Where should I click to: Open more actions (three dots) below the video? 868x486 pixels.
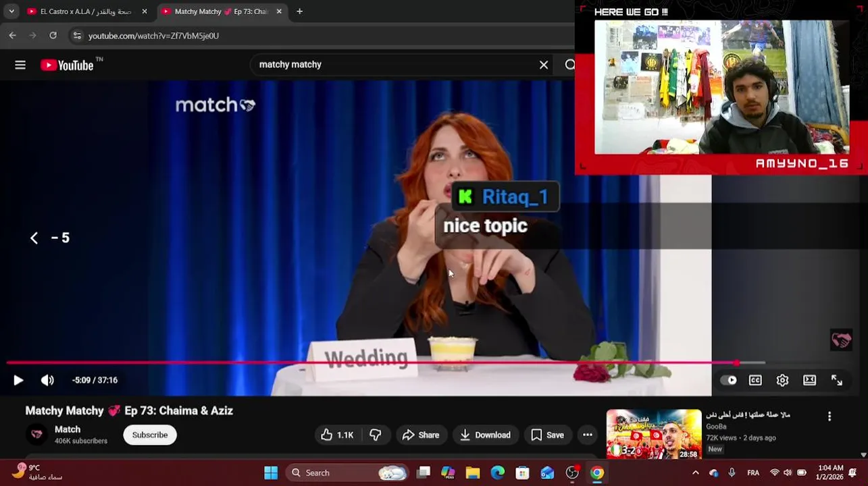(x=588, y=435)
